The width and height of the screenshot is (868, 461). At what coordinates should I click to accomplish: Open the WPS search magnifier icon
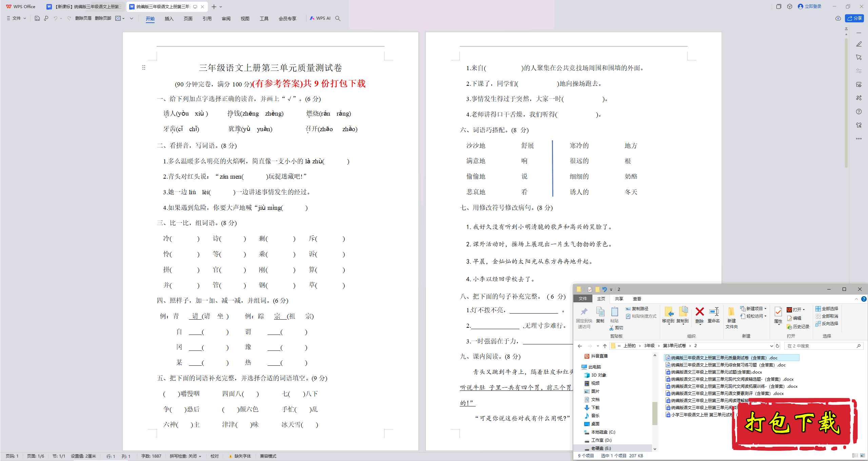[x=338, y=18]
